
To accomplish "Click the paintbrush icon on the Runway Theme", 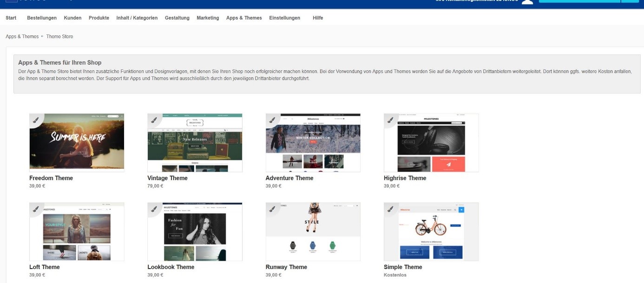I will coord(272,209).
